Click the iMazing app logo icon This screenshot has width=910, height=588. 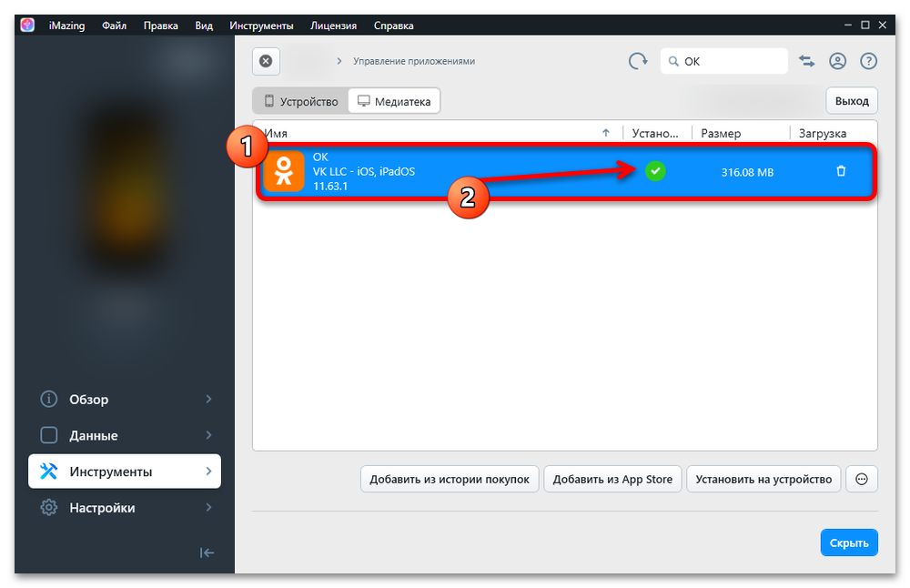(27, 25)
